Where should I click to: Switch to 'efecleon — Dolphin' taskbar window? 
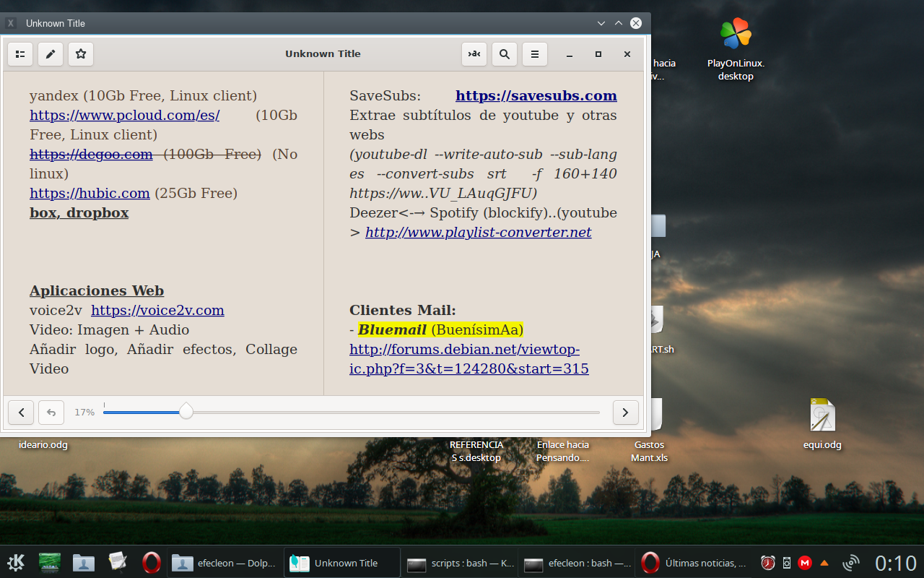pyautogui.click(x=225, y=563)
